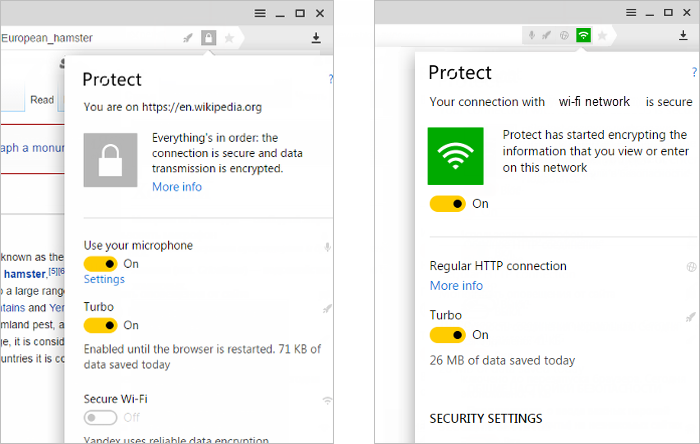The width and height of the screenshot is (700, 444).
Task: Open More info link about secure connection
Action: point(177,187)
